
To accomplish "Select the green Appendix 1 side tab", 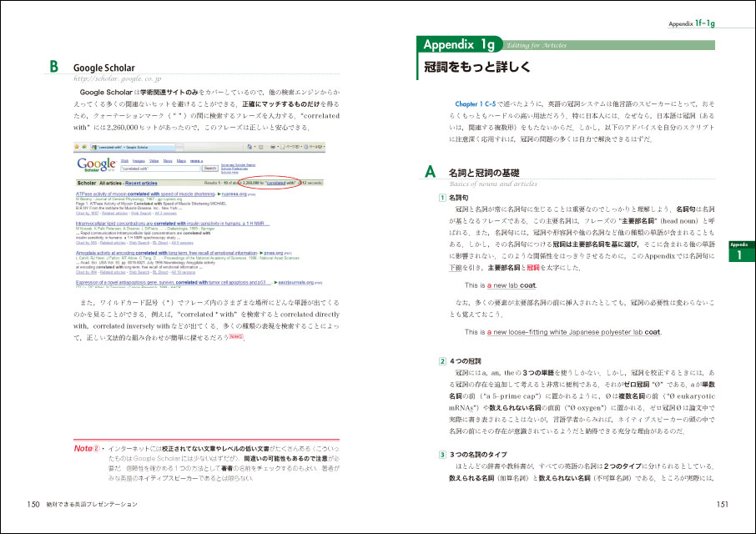I will [x=739, y=253].
